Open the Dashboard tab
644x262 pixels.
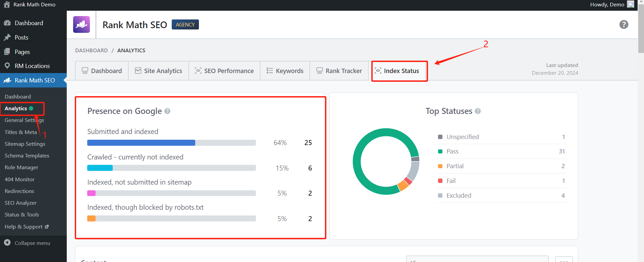coord(102,71)
